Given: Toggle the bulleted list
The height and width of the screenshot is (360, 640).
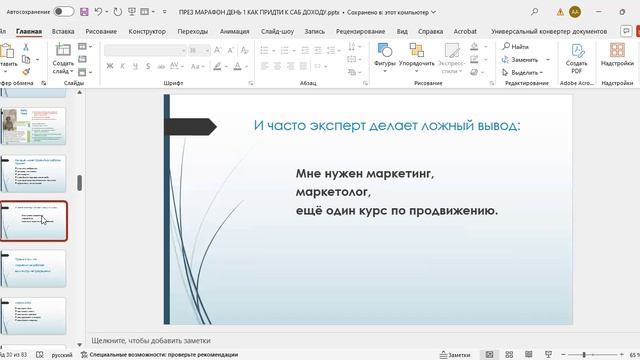Looking at the screenshot, I should click(x=264, y=51).
